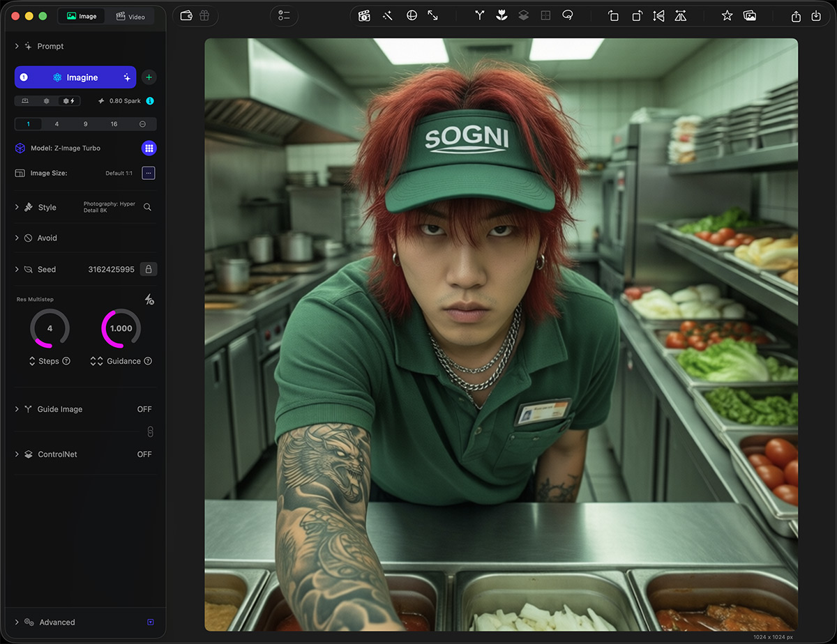Click the Guidance circular dial
The height and width of the screenshot is (644, 837).
pyautogui.click(x=121, y=328)
